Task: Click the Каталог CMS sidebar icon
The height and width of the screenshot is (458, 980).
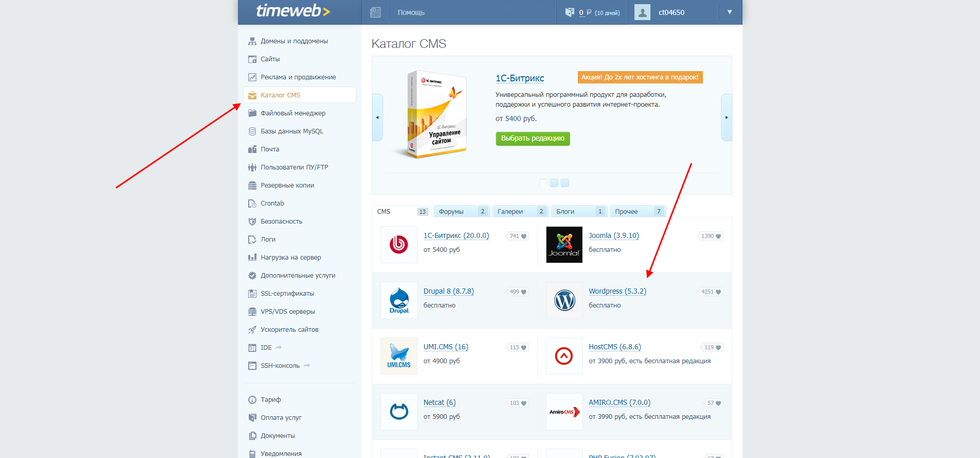Action: click(x=252, y=95)
